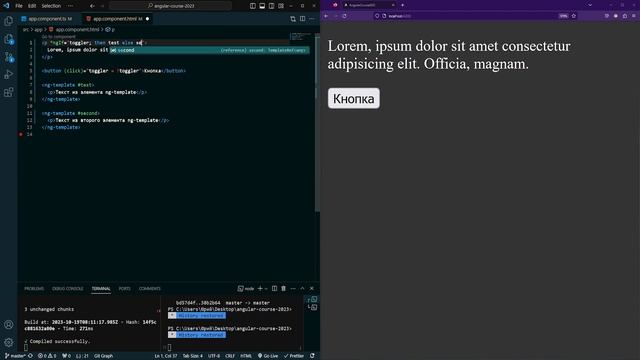Change CRLF end of line sequence
This screenshot has width=640, height=360.
pos(230,356)
